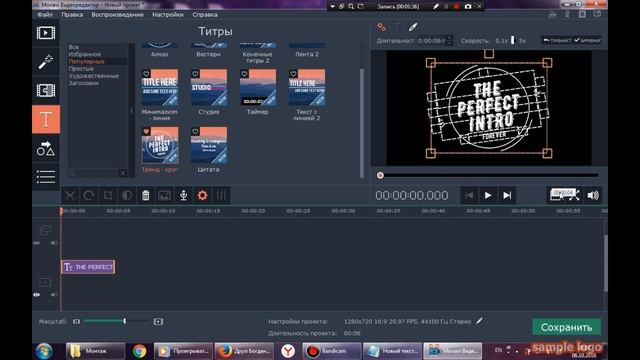Zoom in timeline scale icon
Screen dimensions: 640x360
pyautogui.click(x=158, y=322)
